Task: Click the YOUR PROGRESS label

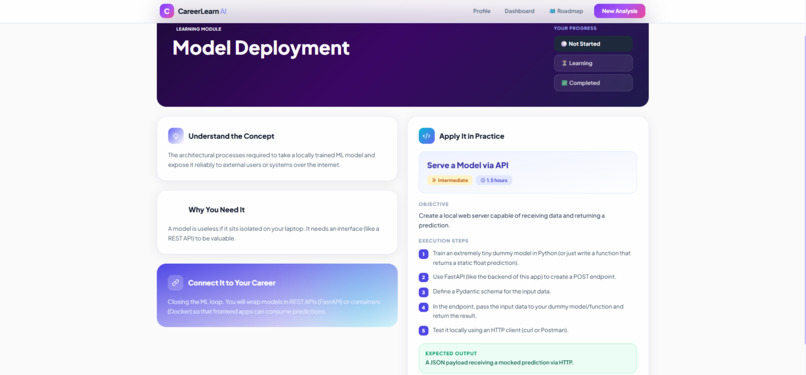Action: click(575, 28)
